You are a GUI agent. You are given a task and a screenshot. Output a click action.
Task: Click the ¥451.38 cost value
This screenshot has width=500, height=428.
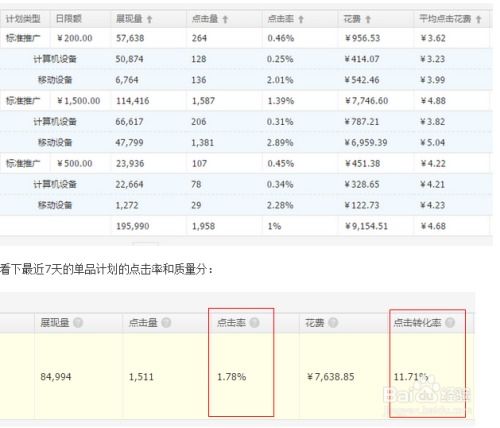point(362,163)
